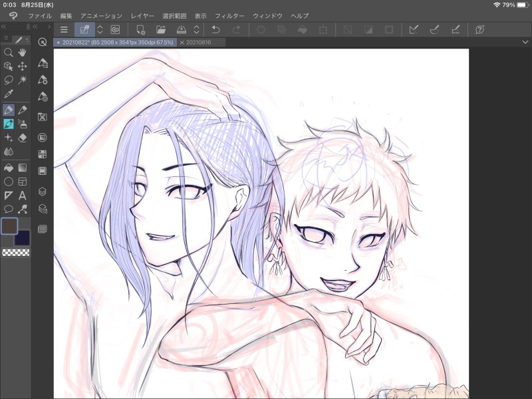Select the Operation object tool
The image size is (532, 399).
(9, 66)
